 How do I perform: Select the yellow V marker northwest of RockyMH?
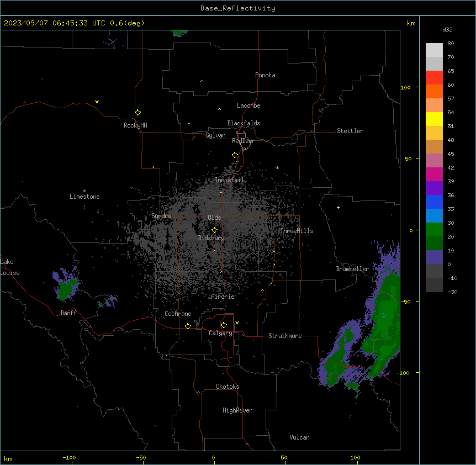(x=97, y=102)
